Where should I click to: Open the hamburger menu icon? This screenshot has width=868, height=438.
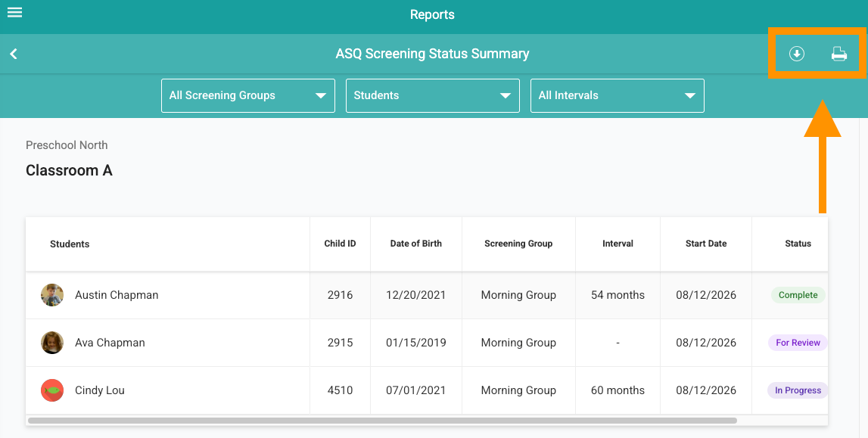coord(15,12)
